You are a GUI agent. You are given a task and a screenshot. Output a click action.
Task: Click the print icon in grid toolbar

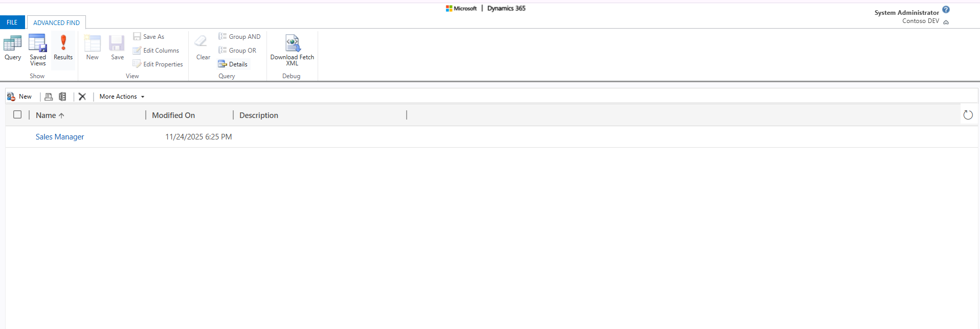(49, 97)
